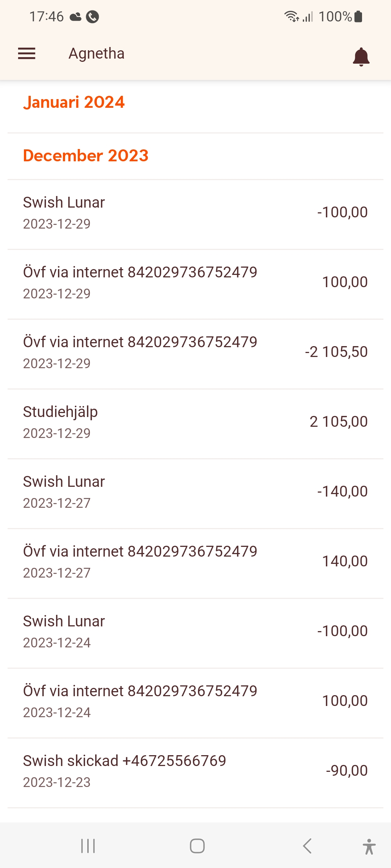
Task: Open recent apps with navigation bar icon
Action: pos(88,846)
